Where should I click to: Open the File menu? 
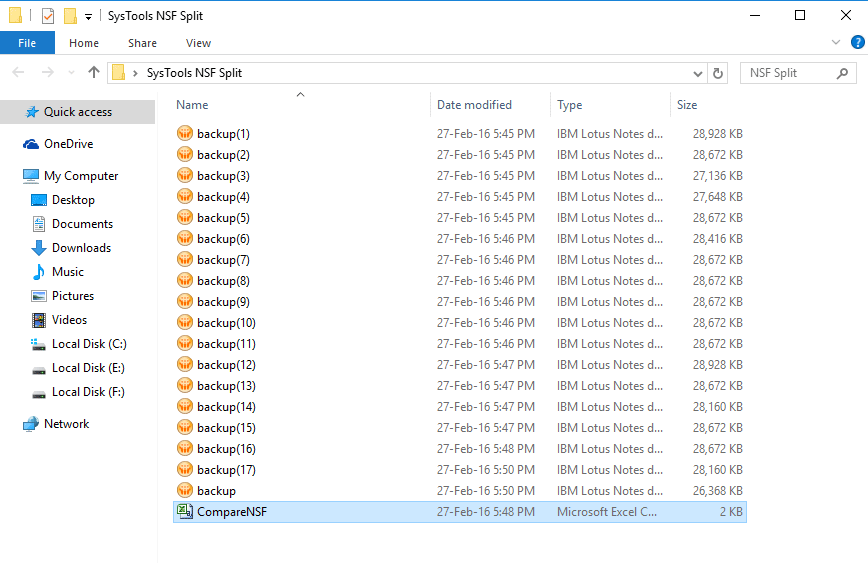pyautogui.click(x=27, y=43)
